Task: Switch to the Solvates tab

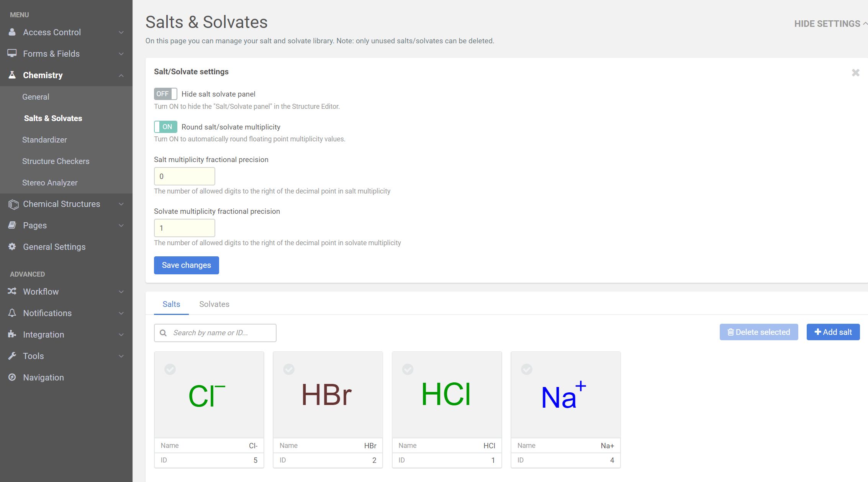Action: [x=214, y=304]
